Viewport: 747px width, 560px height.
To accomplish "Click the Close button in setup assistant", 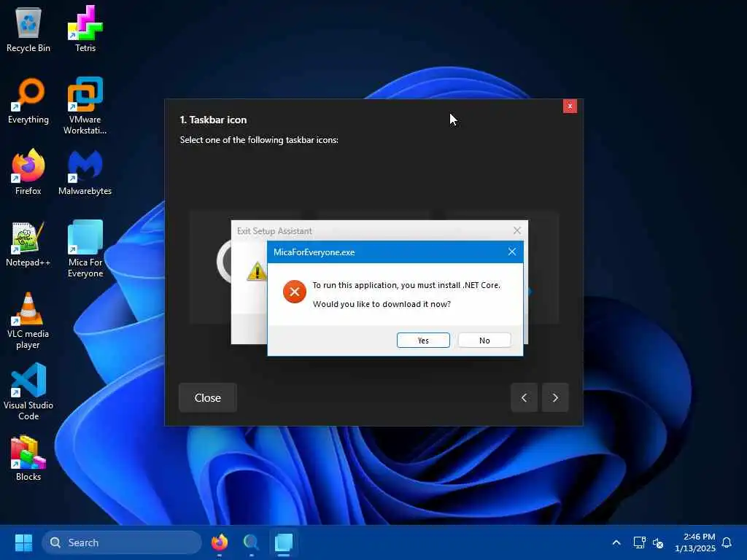I will pyautogui.click(x=208, y=397).
